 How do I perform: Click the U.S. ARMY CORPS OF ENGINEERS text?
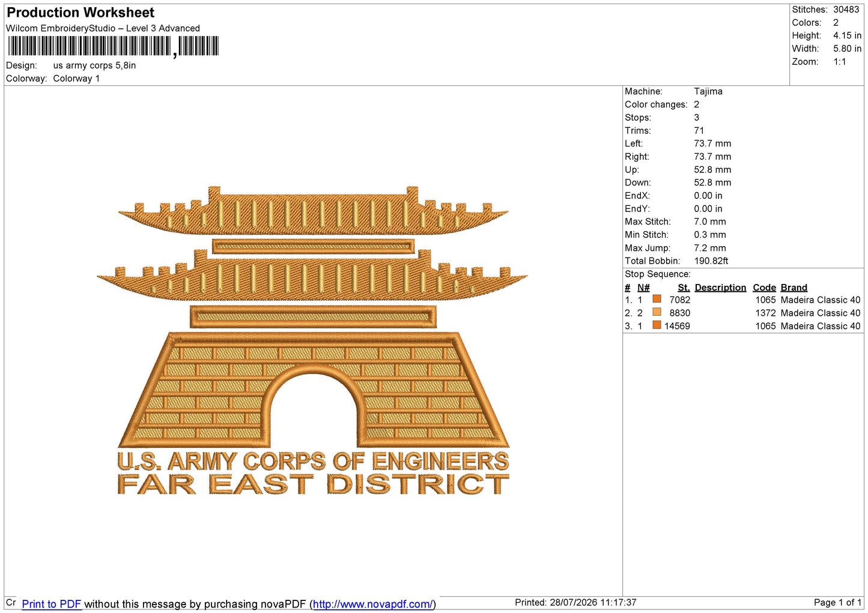pos(313,461)
